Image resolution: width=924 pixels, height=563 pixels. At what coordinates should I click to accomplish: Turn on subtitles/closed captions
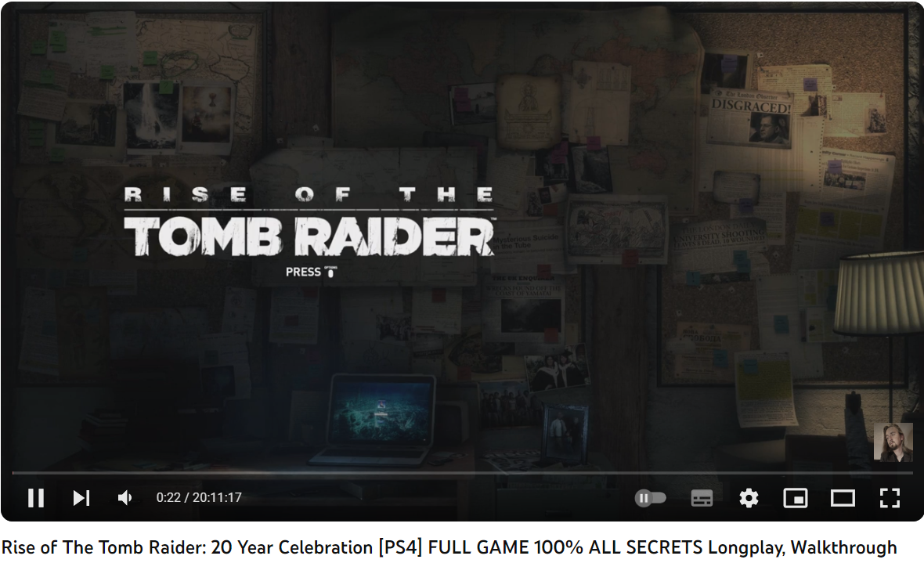702,498
